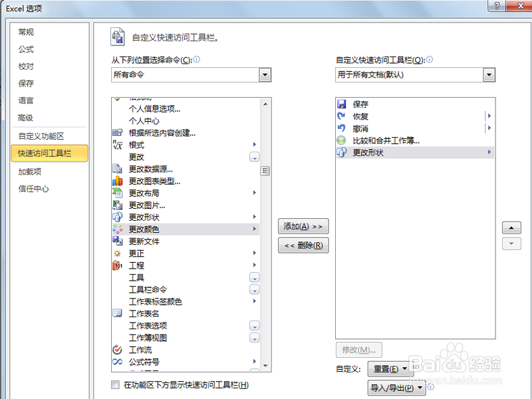Click the << 删除(R) button
532x399 pixels.
click(x=303, y=245)
